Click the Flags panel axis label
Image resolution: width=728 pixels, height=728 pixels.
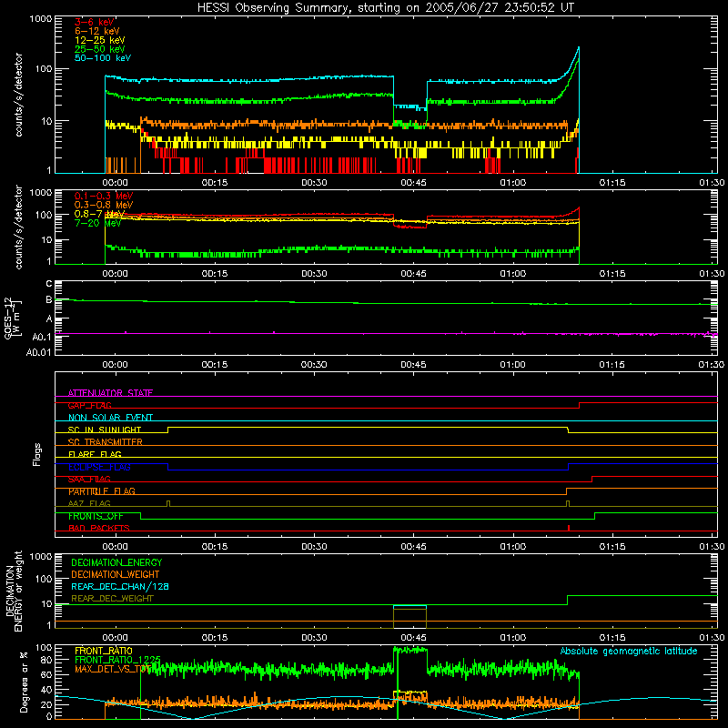(x=36, y=454)
